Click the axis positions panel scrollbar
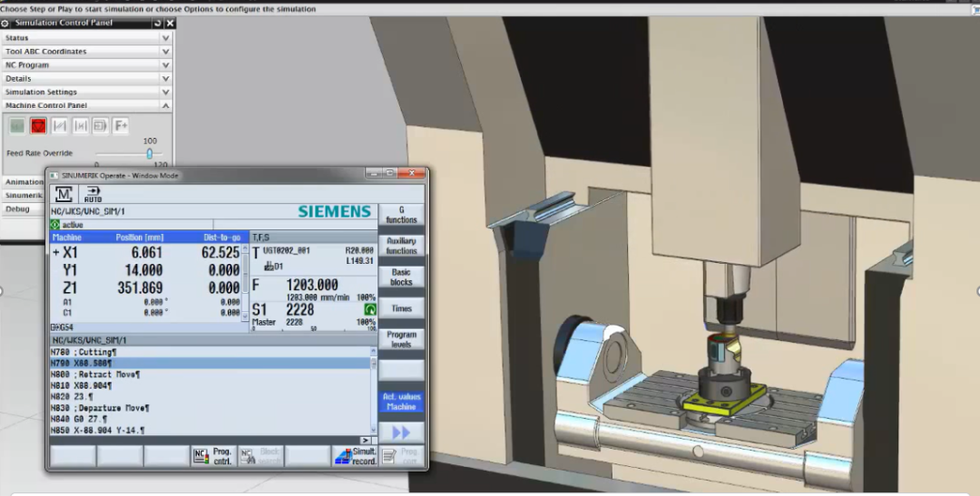 [245, 283]
